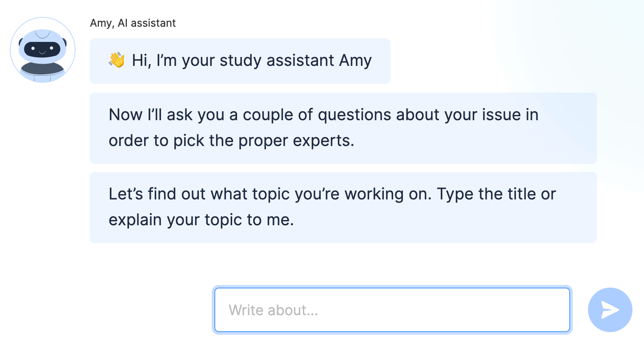This screenshot has height=341, width=644.
Task: Click the robot's dark visor face
Action: [x=42, y=49]
